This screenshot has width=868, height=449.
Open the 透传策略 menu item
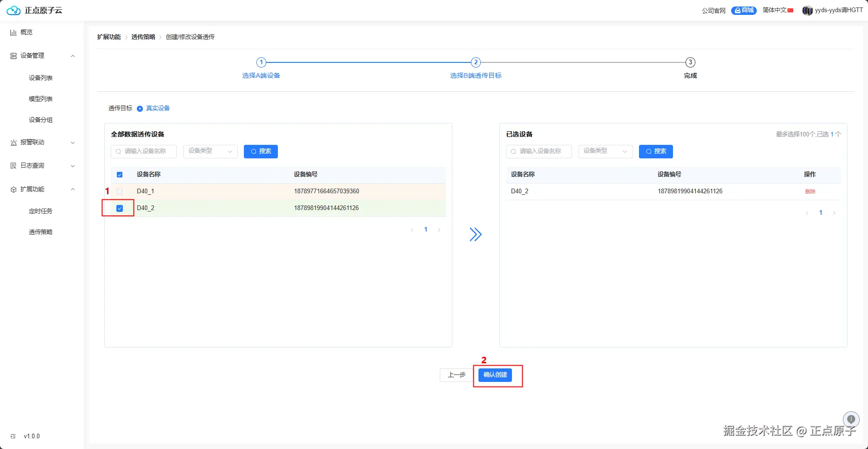pos(41,232)
